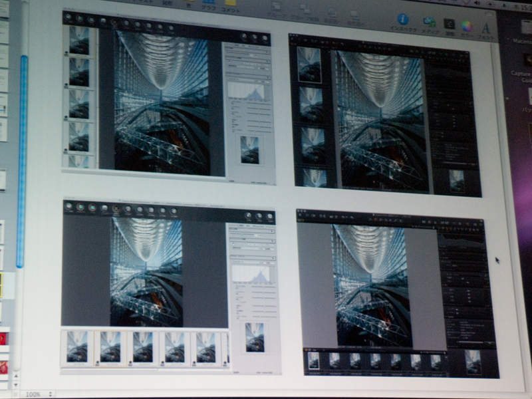
Task: Click the メディア (Media) browser icon
Action: (x=430, y=23)
